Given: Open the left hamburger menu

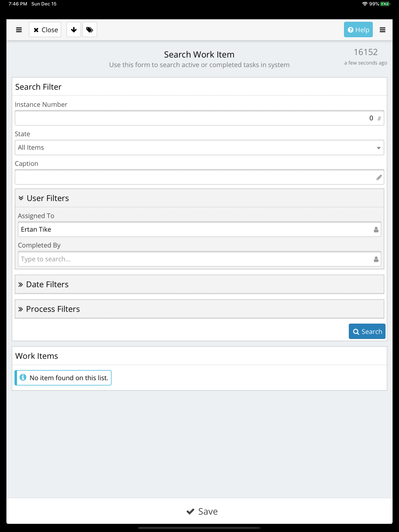Looking at the screenshot, I should tap(19, 30).
